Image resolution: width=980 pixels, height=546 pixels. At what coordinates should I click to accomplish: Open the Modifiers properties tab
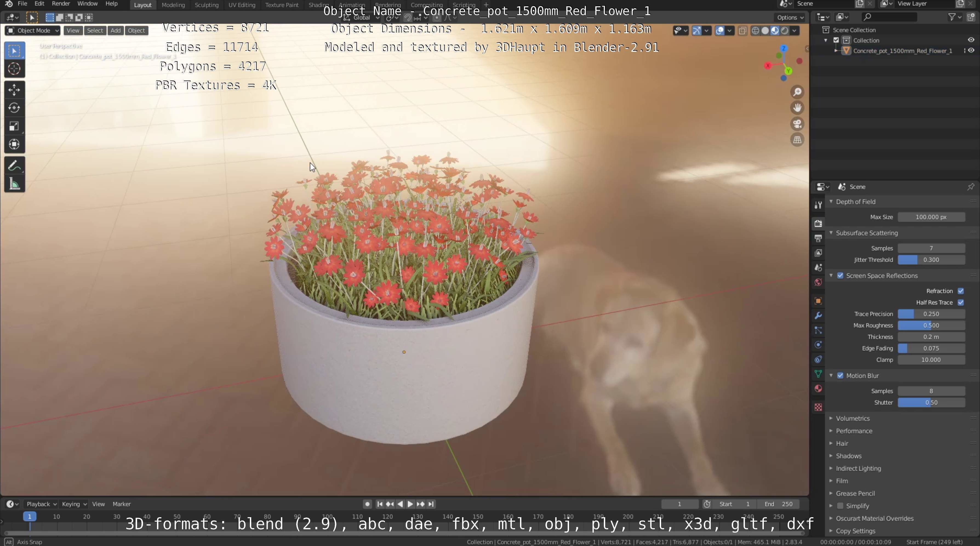(x=818, y=316)
